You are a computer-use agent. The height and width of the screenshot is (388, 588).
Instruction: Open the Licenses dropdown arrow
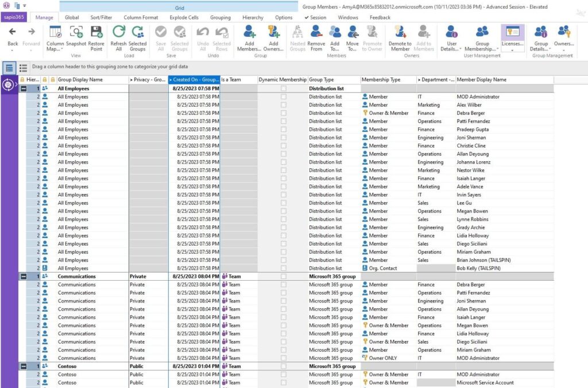512,51
